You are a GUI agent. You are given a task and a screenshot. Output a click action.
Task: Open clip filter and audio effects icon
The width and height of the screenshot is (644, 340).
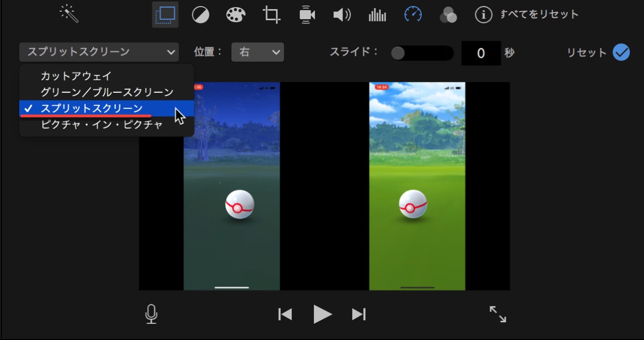click(x=448, y=15)
